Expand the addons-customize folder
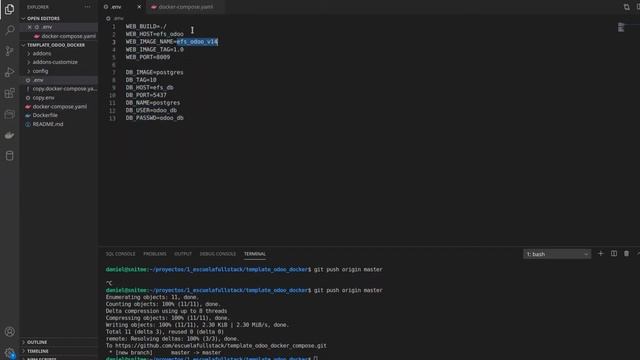 coord(55,62)
